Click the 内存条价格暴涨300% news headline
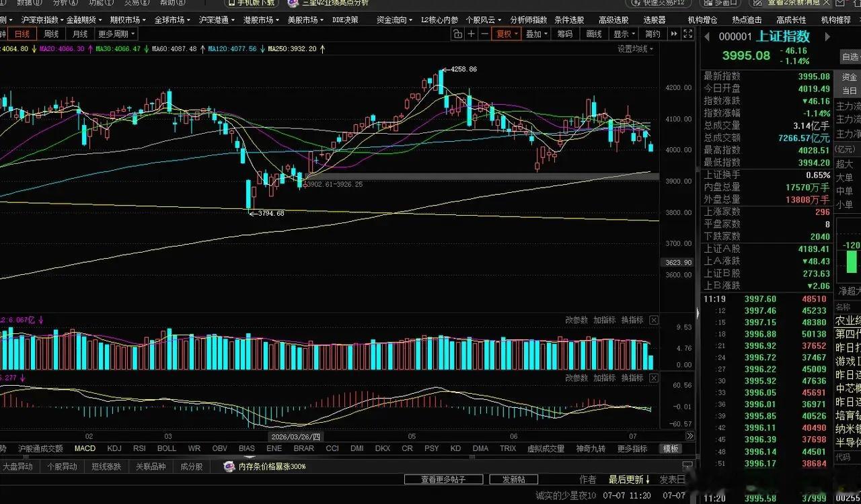Viewport: 861px width, 504px height. pyautogui.click(x=272, y=466)
